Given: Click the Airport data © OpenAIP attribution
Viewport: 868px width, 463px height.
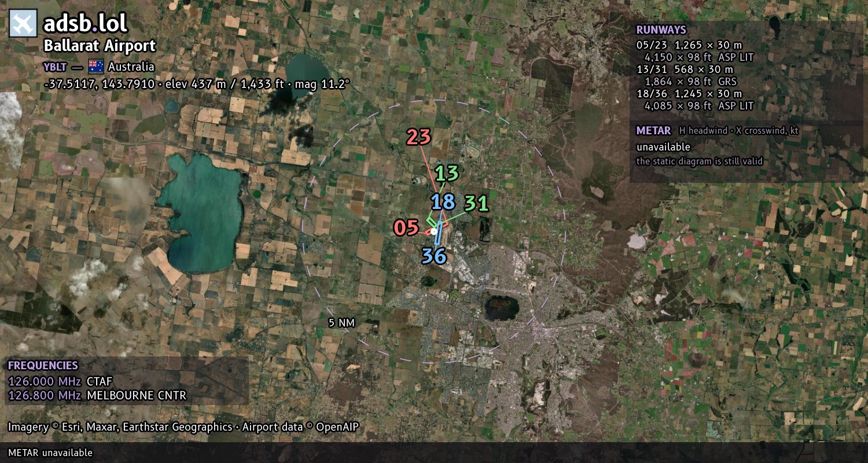Looking at the screenshot, I should pyautogui.click(x=300, y=427).
